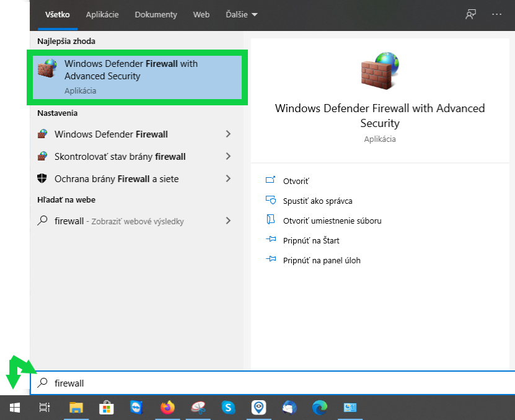515x420 pixels.
Task: Expand the Skontrolovať stav brány firewall arrow
Action: [x=229, y=156]
